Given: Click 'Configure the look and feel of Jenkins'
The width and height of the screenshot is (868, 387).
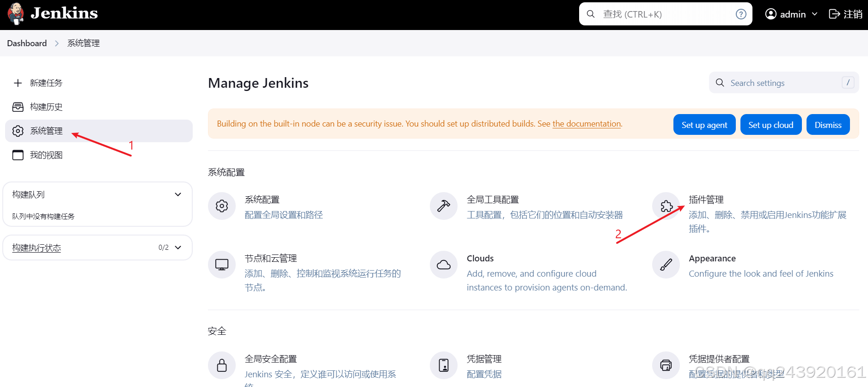Looking at the screenshot, I should click(761, 273).
